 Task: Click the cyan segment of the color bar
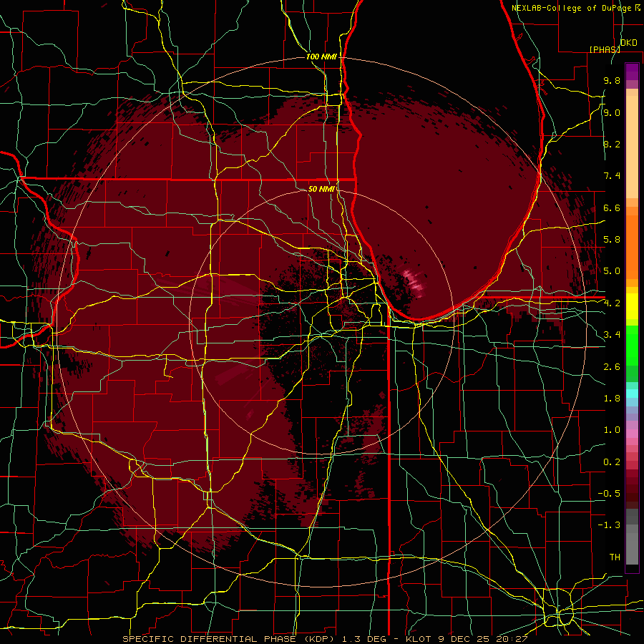[632, 394]
